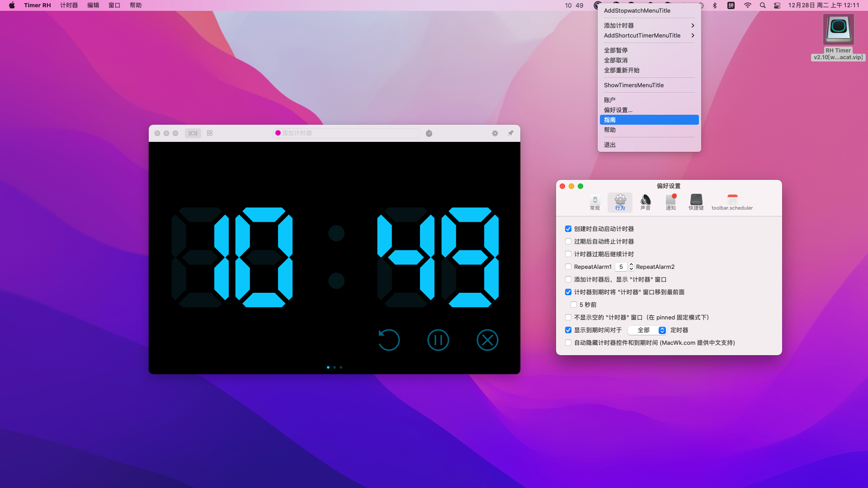Cancel the timer with the X circle icon
Viewport: 868px width, 488px height.
pos(487,340)
